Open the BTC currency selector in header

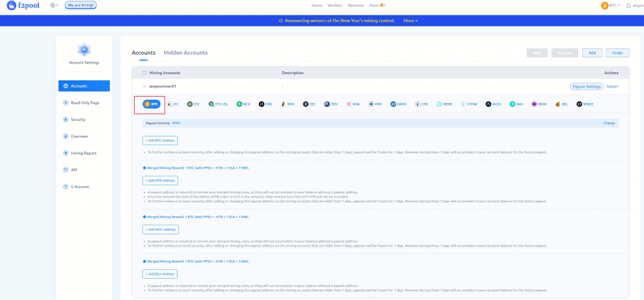point(611,5)
